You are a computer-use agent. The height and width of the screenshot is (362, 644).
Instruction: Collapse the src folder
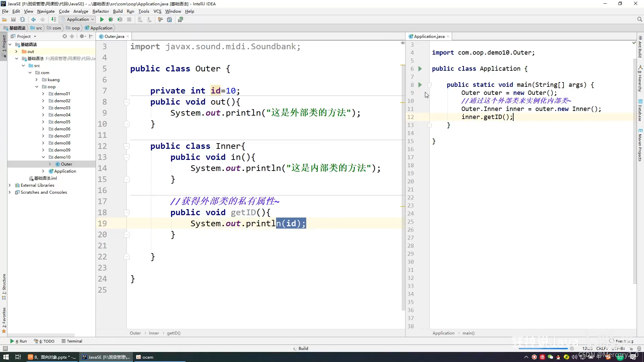tap(23, 66)
